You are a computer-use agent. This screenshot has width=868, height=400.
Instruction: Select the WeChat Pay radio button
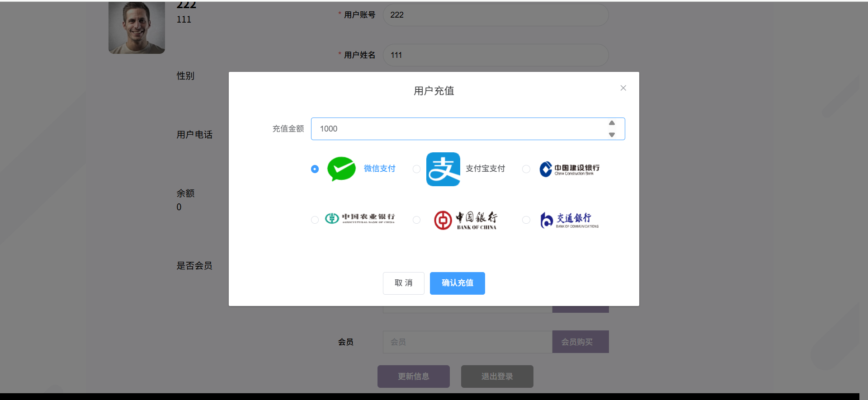315,169
